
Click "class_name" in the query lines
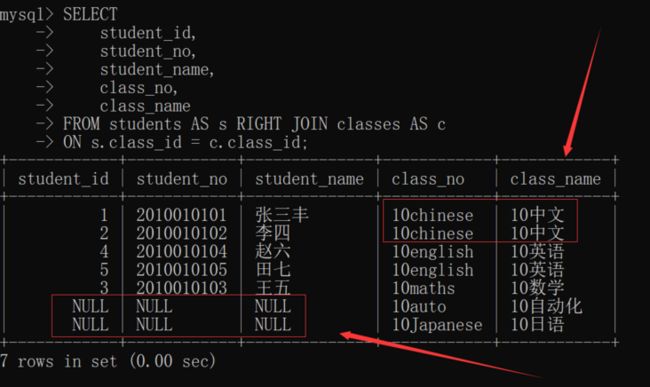click(145, 106)
